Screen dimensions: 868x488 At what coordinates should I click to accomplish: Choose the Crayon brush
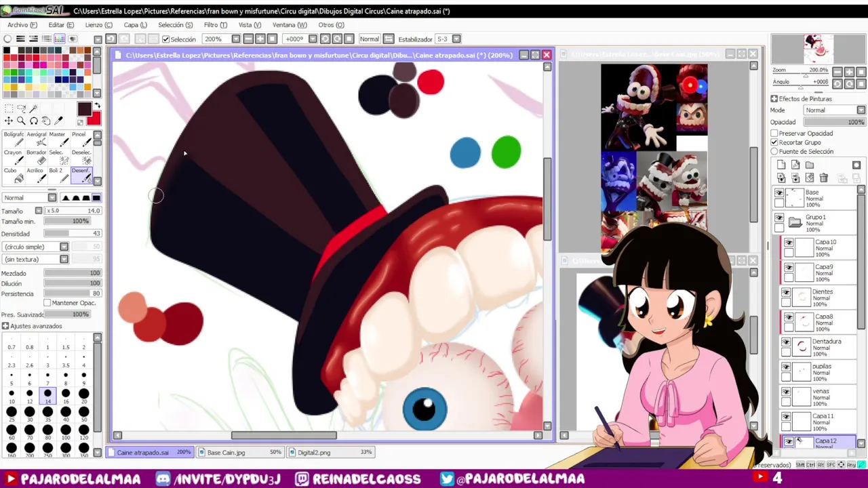coord(14,157)
